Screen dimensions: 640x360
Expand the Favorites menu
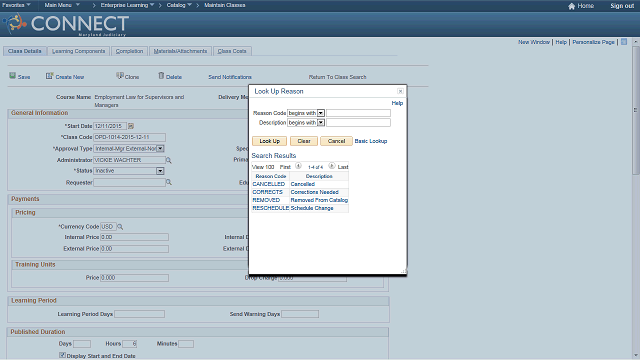[x=16, y=5]
